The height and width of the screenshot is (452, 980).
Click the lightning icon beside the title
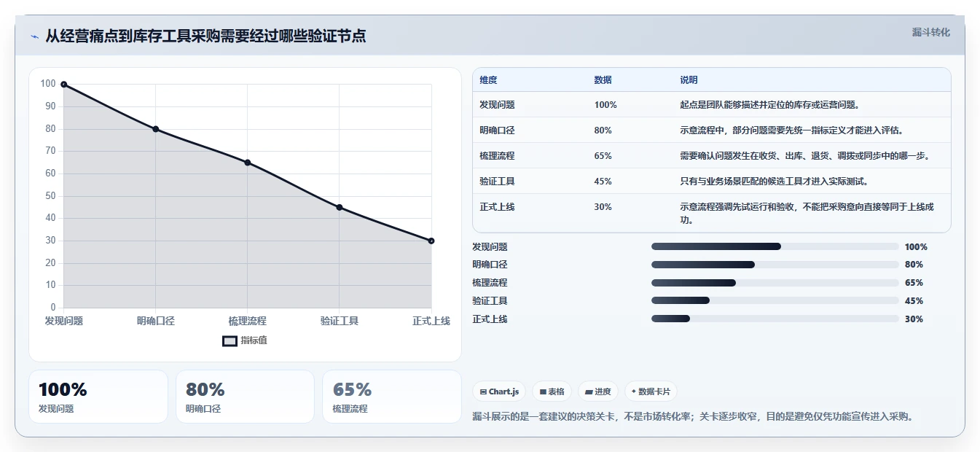35,36
